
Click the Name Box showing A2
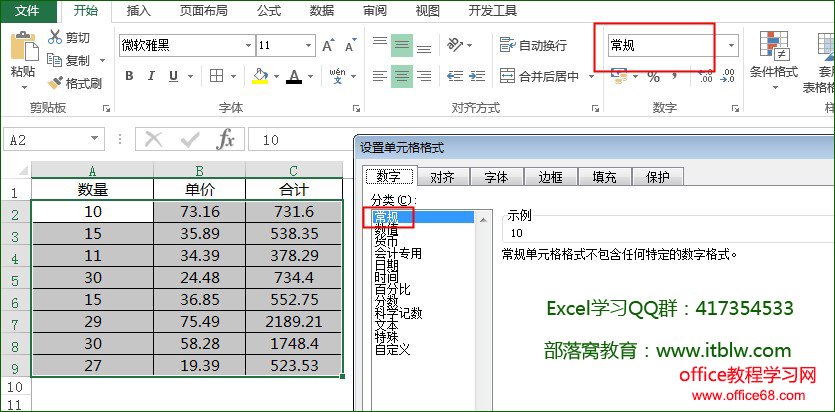click(x=53, y=139)
